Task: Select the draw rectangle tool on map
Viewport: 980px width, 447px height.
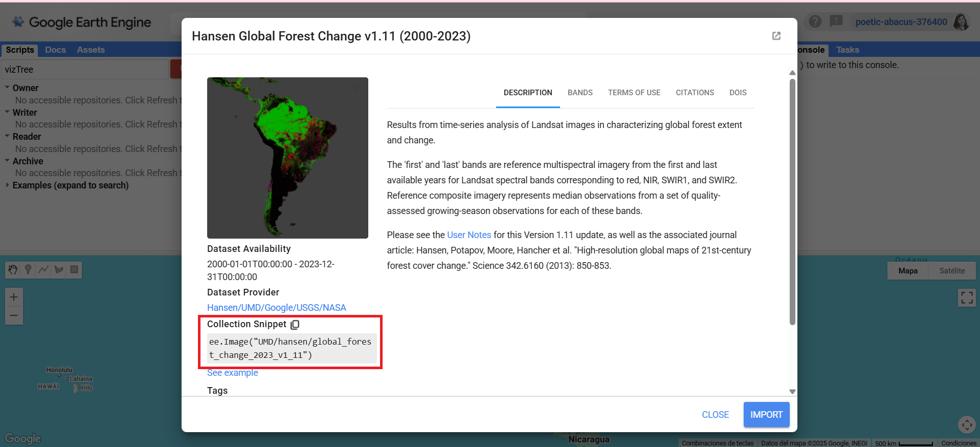Action: pos(74,270)
